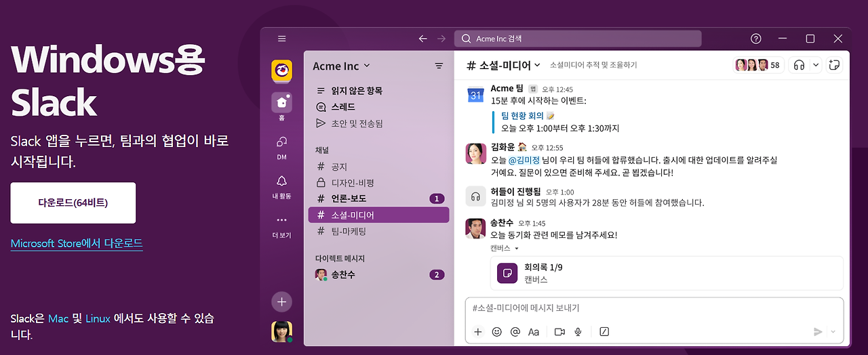Image resolution: width=868 pixels, height=355 pixels.
Task: Record an audio clip with microphone icon
Action: click(578, 331)
